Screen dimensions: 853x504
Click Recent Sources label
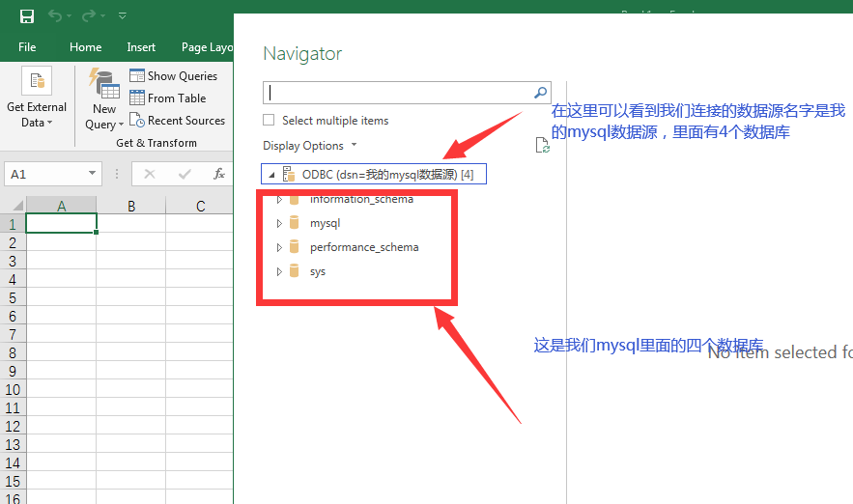click(186, 121)
